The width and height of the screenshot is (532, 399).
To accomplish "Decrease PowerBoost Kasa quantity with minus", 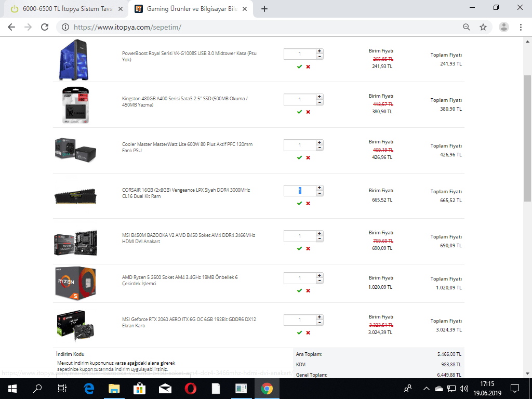I will [x=320, y=56].
